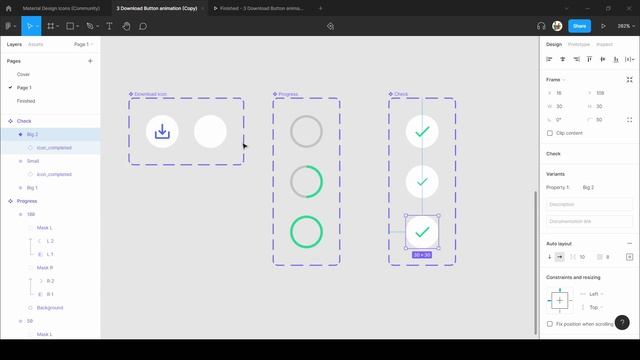
Task: Open the Finished page
Action: tap(26, 101)
